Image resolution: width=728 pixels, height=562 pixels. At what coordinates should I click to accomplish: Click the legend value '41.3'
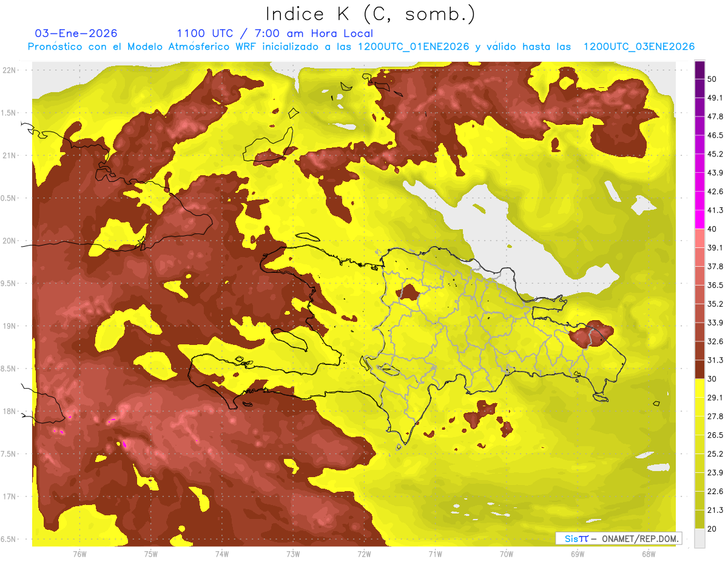point(715,210)
